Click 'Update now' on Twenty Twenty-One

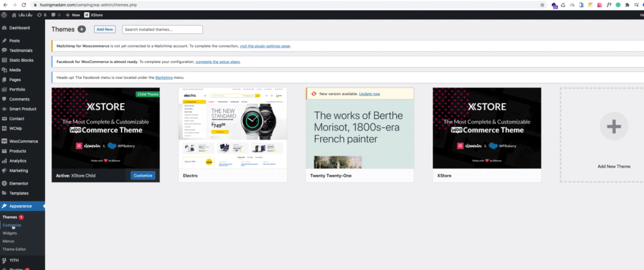point(369,94)
